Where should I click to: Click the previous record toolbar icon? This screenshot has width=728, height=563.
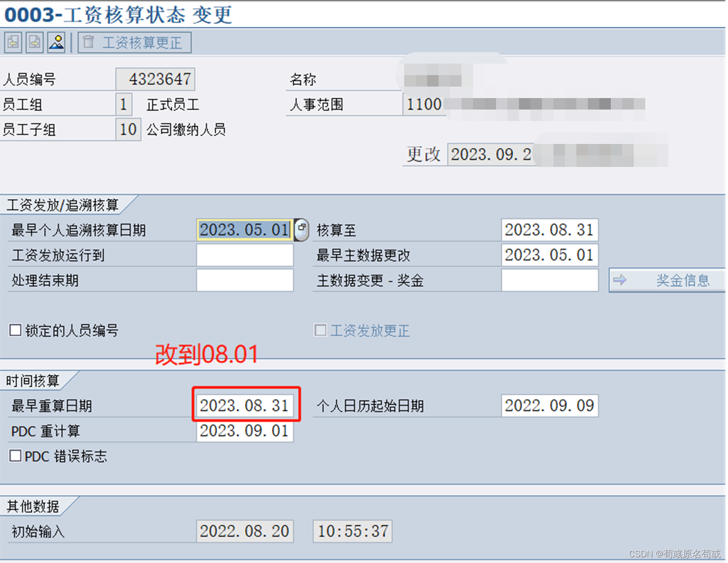pos(13,43)
